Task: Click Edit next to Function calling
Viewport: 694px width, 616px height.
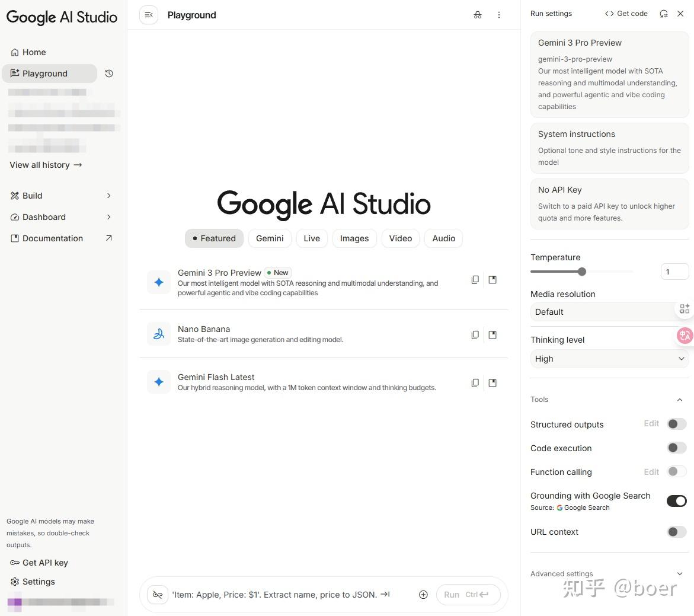Action: coord(651,472)
